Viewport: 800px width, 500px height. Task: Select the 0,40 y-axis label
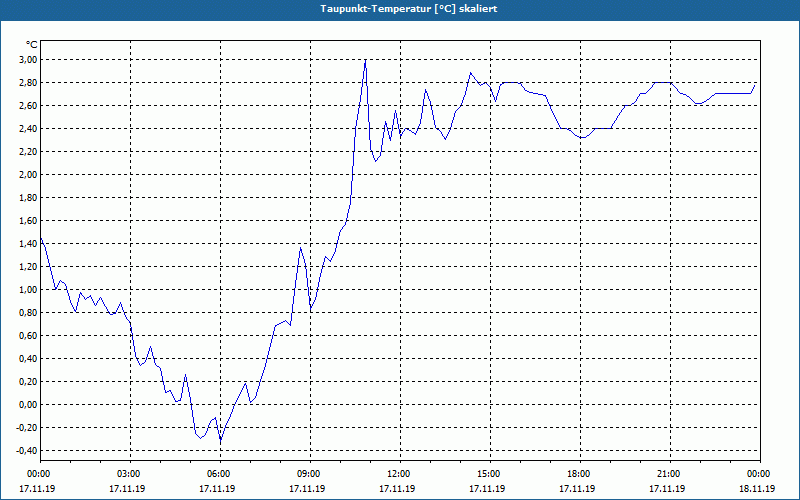(x=29, y=358)
